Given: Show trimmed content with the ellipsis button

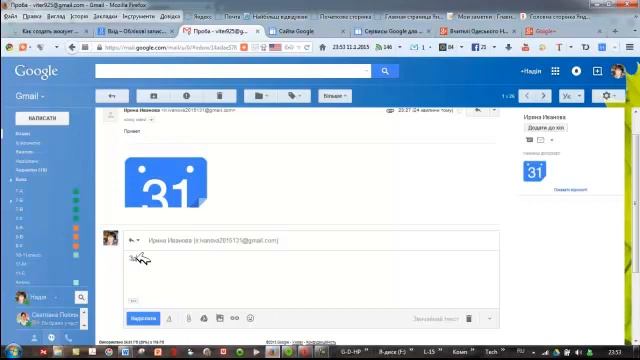Looking at the screenshot, I should click(133, 301).
